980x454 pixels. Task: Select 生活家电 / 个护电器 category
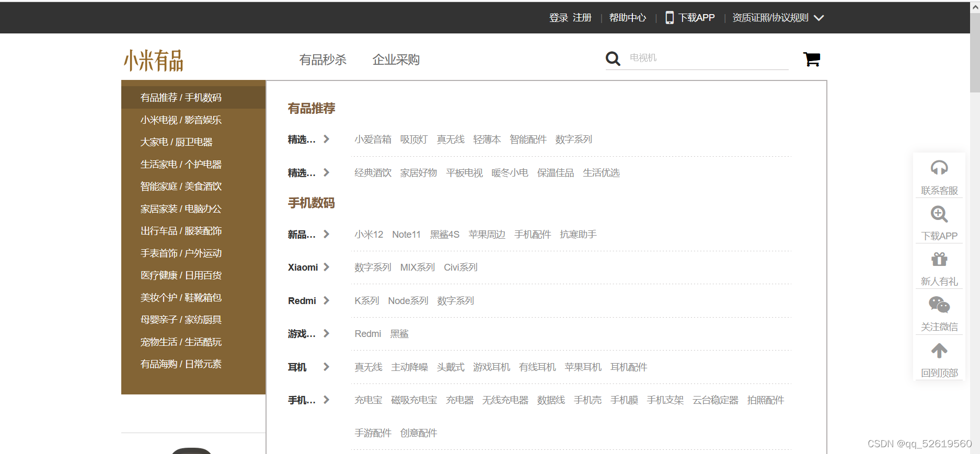(193, 164)
